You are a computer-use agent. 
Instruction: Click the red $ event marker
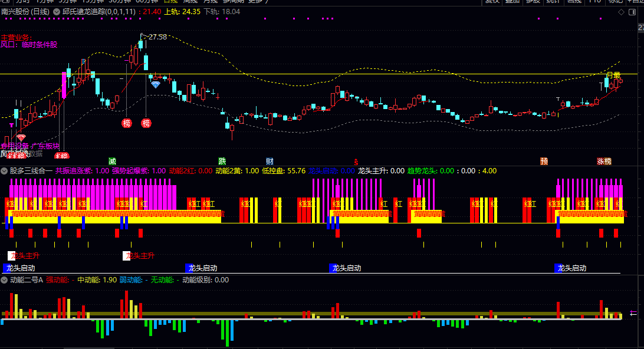point(356,162)
